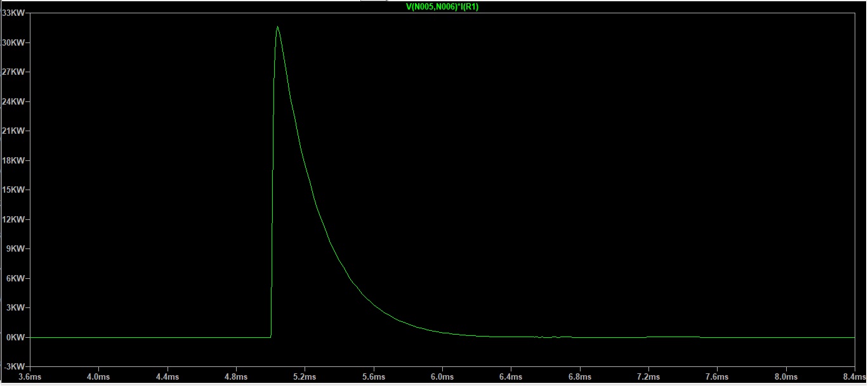Click the 24KW vertical axis label

coord(13,102)
